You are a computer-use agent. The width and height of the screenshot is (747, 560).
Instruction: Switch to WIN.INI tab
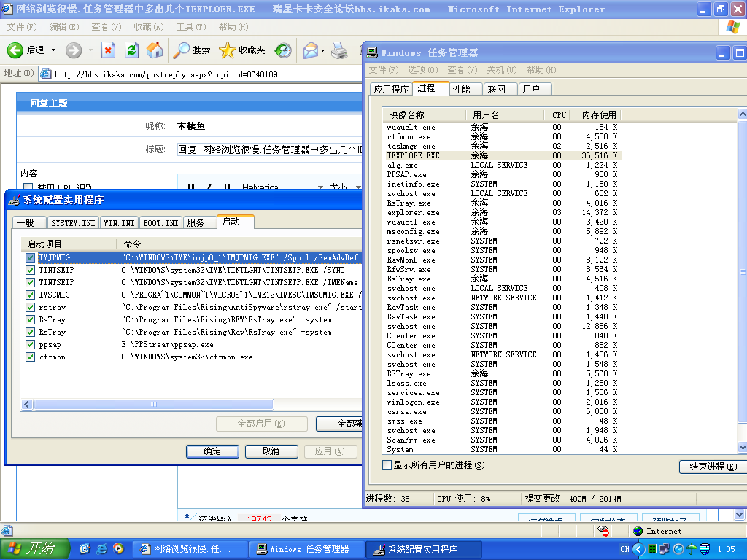tap(119, 223)
